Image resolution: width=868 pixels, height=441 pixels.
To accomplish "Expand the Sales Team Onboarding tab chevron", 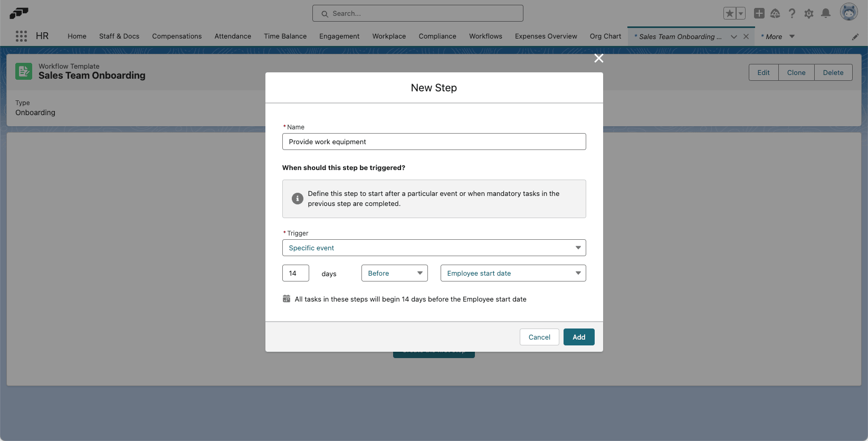I will pyautogui.click(x=734, y=36).
